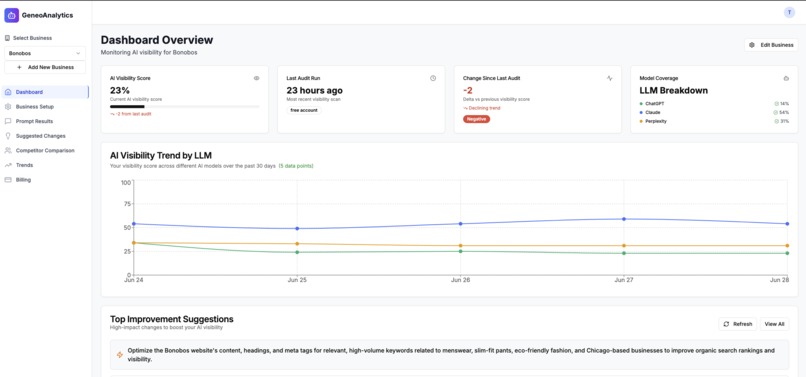
Task: Click the clock icon on Last Audit Run card
Action: 433,78
